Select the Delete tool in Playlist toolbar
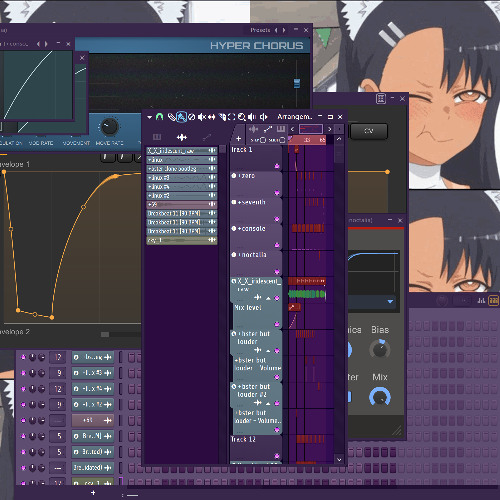 tap(191, 117)
